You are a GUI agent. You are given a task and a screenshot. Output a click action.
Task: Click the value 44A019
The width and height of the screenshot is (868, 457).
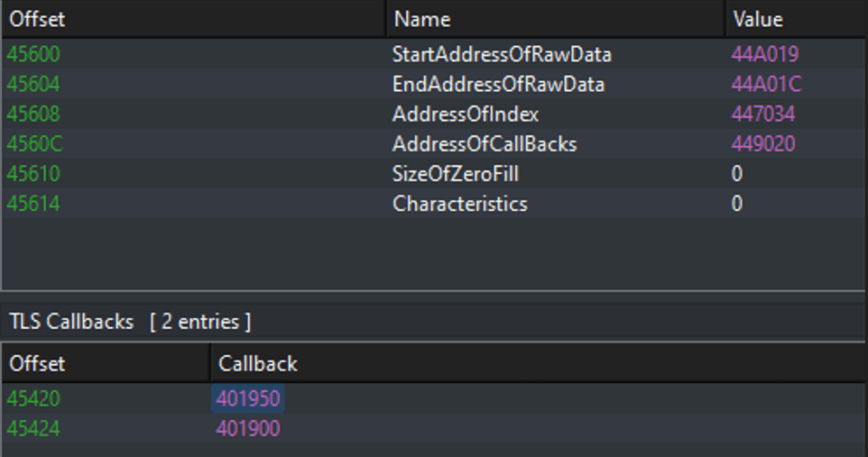764,54
